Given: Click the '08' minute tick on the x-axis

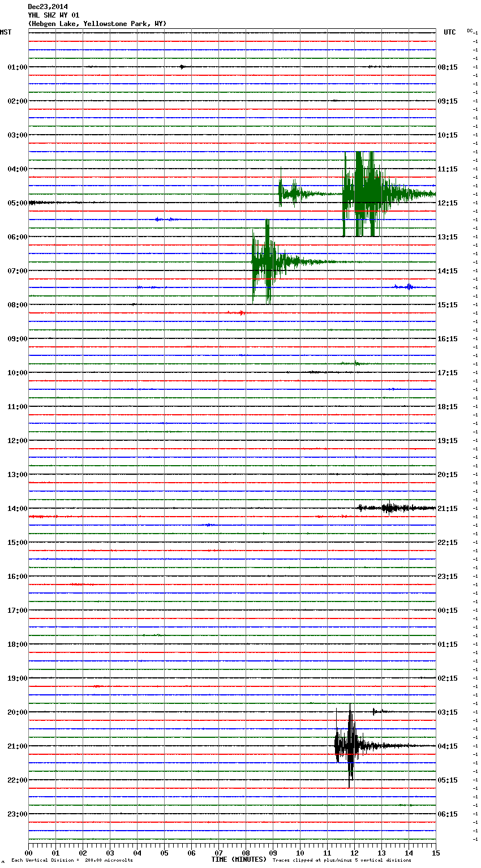Looking at the screenshot, I should pos(246,853).
